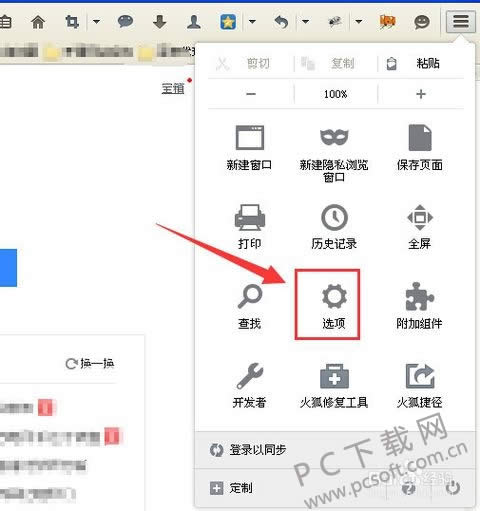Screen dimensions: 480x511
Task: Click the smiley feedback bubble icon
Action: tap(422, 22)
